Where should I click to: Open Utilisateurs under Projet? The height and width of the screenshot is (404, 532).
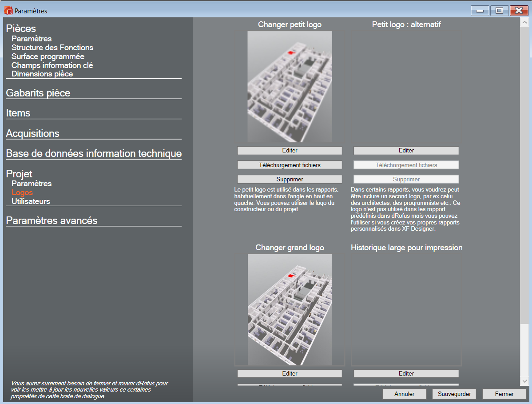coord(31,201)
